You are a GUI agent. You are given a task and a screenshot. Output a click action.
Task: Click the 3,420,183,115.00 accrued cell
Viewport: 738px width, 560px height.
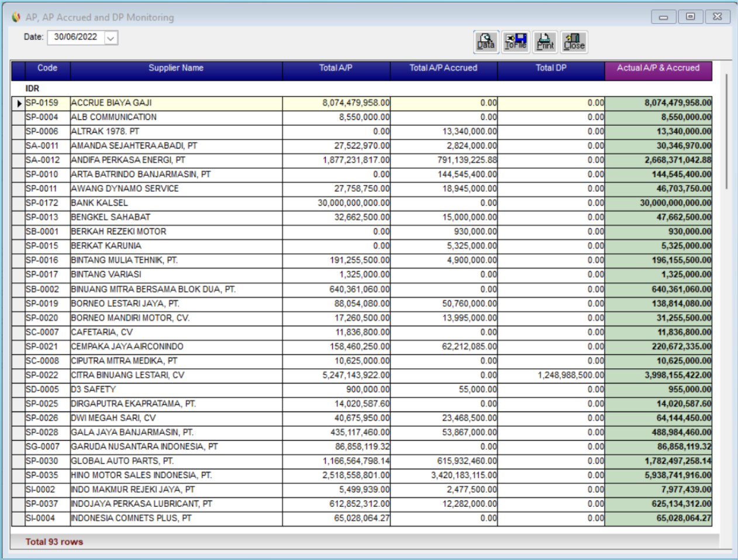(x=444, y=476)
